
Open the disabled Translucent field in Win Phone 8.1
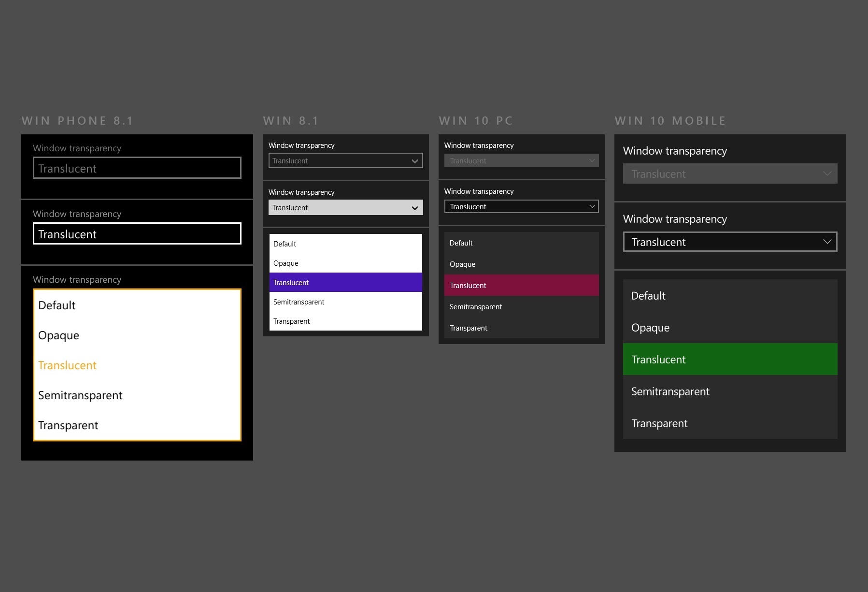[x=137, y=168]
